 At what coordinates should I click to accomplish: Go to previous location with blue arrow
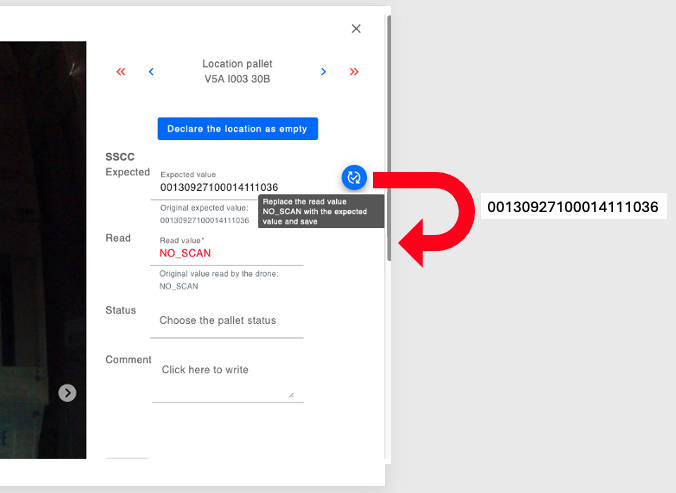coord(151,72)
